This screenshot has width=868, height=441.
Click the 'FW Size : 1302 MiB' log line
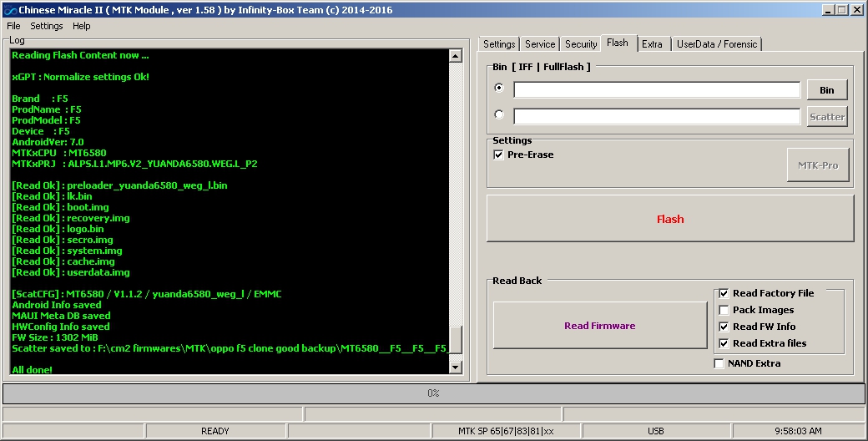55,337
